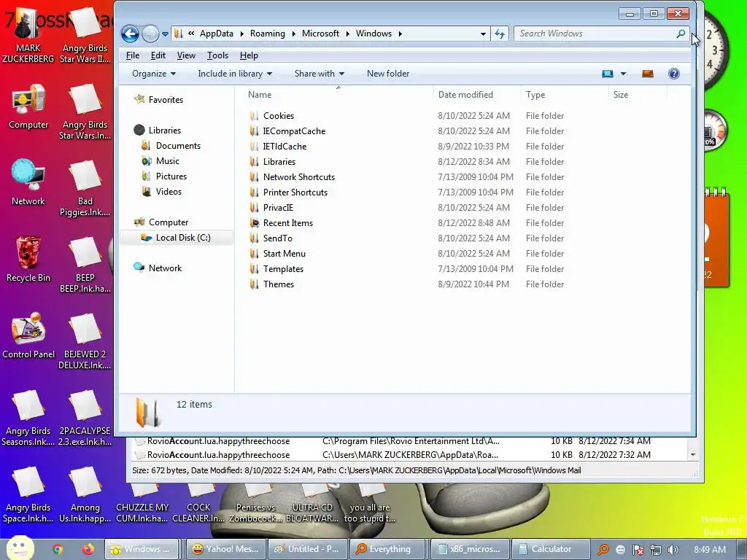
Task: Click the Firefox icon in the taskbar
Action: (88, 549)
